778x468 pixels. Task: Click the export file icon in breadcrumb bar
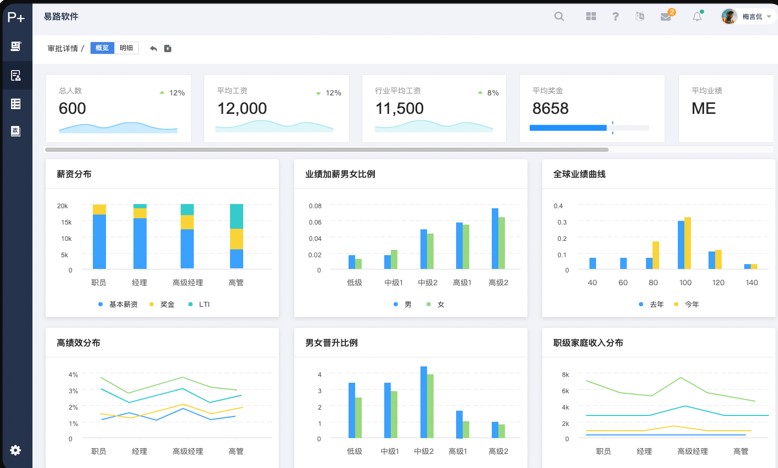[x=168, y=48]
